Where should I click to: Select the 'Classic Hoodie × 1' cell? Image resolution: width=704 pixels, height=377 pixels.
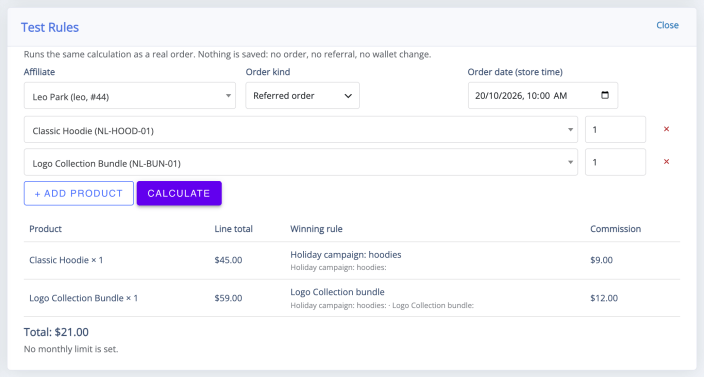(x=66, y=260)
